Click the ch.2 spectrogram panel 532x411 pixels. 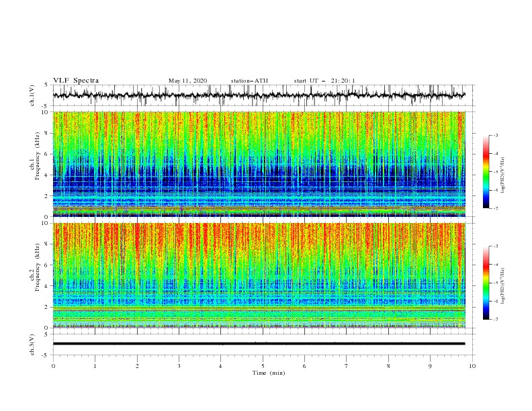259,275
